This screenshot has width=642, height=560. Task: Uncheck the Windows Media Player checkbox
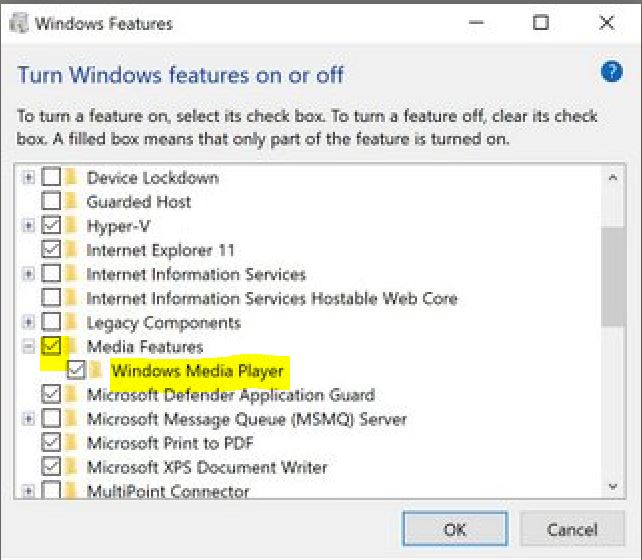pyautogui.click(x=76, y=370)
